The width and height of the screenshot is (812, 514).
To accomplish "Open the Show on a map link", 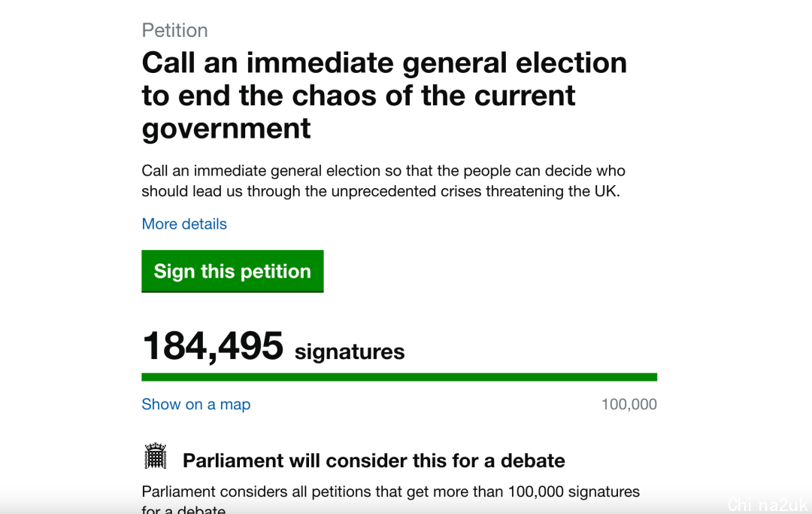I will [x=195, y=404].
